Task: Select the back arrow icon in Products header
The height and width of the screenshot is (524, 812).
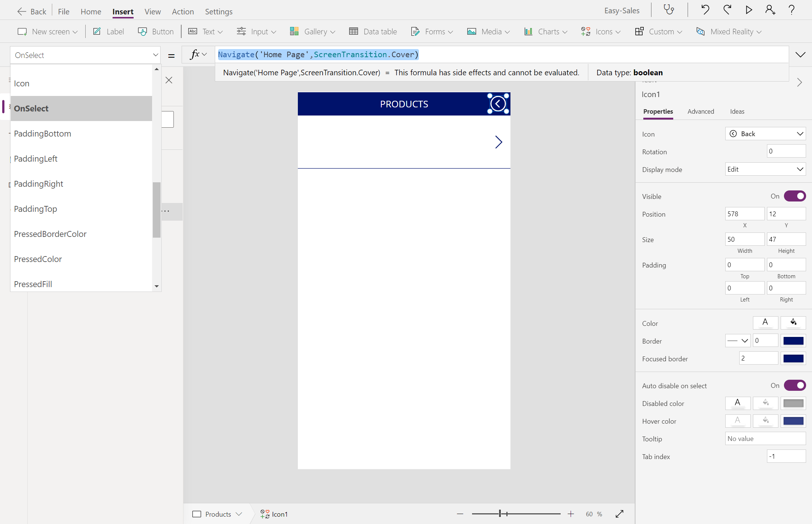Action: pyautogui.click(x=498, y=104)
